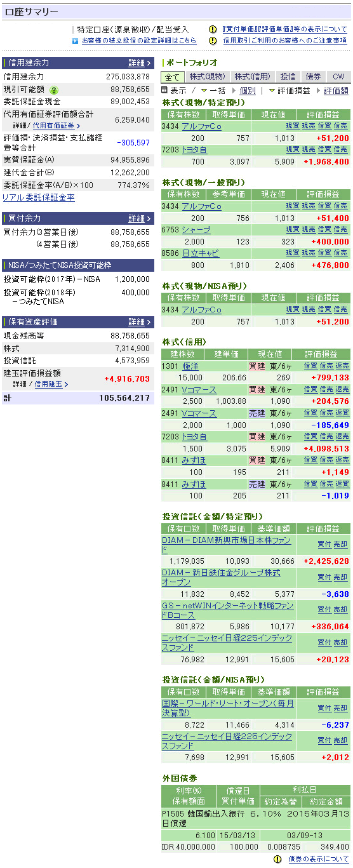
Task: Click the warning icon beside 信用取引 注意事項 link
Action: (213, 40)
